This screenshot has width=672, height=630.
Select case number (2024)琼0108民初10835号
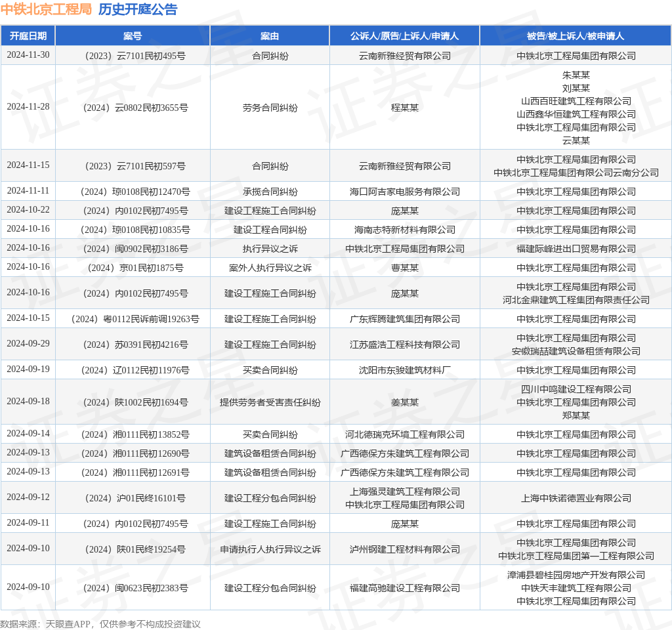coord(135,230)
